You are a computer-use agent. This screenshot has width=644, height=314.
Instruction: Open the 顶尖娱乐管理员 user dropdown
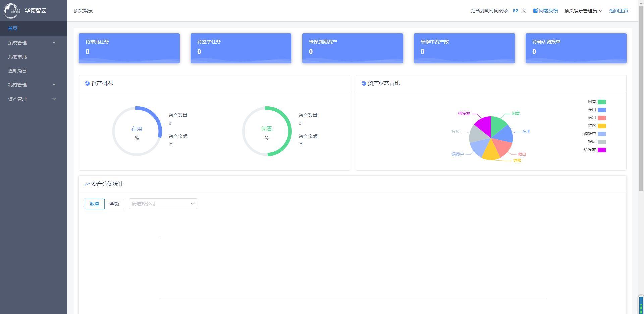(583, 11)
